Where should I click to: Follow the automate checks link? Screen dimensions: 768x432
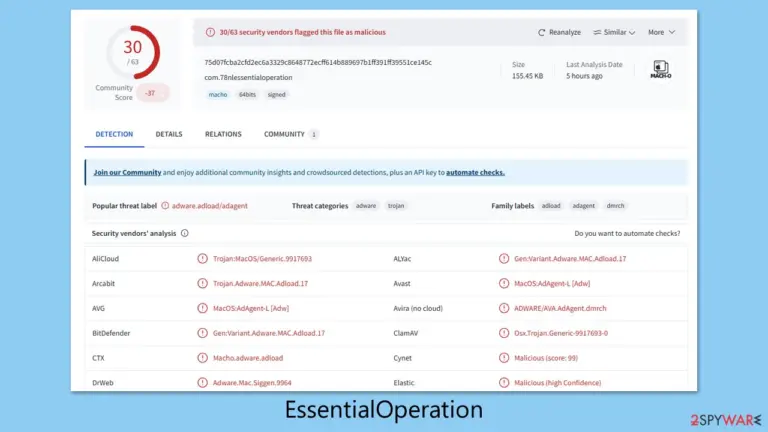tap(475, 172)
